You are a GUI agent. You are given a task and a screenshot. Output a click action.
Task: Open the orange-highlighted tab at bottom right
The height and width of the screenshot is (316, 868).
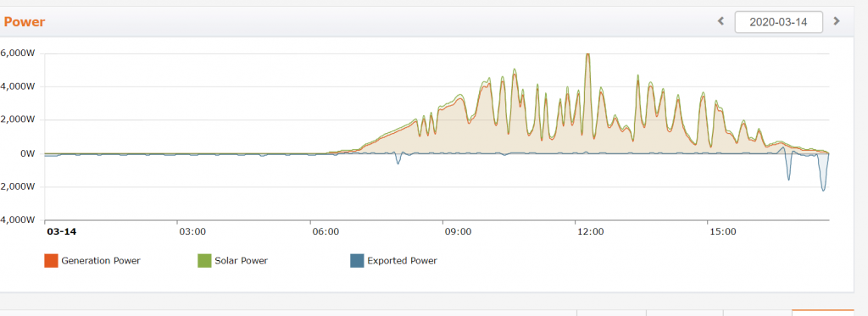pyautogui.click(x=822, y=313)
